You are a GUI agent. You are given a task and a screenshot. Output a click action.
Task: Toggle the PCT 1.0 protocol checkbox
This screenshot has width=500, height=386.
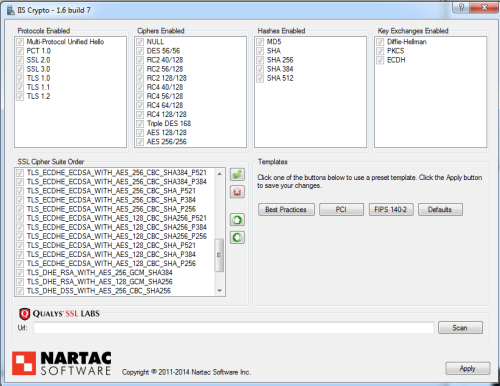[x=20, y=51]
